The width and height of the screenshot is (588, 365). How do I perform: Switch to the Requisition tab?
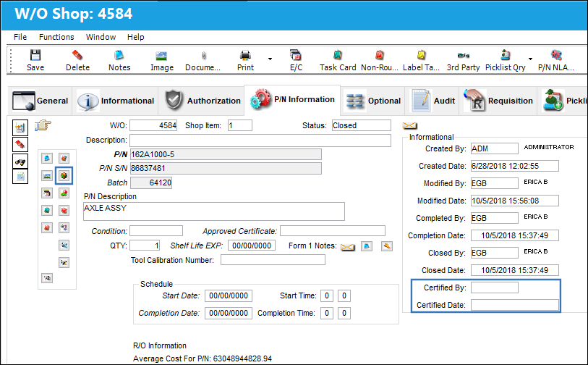(x=498, y=101)
